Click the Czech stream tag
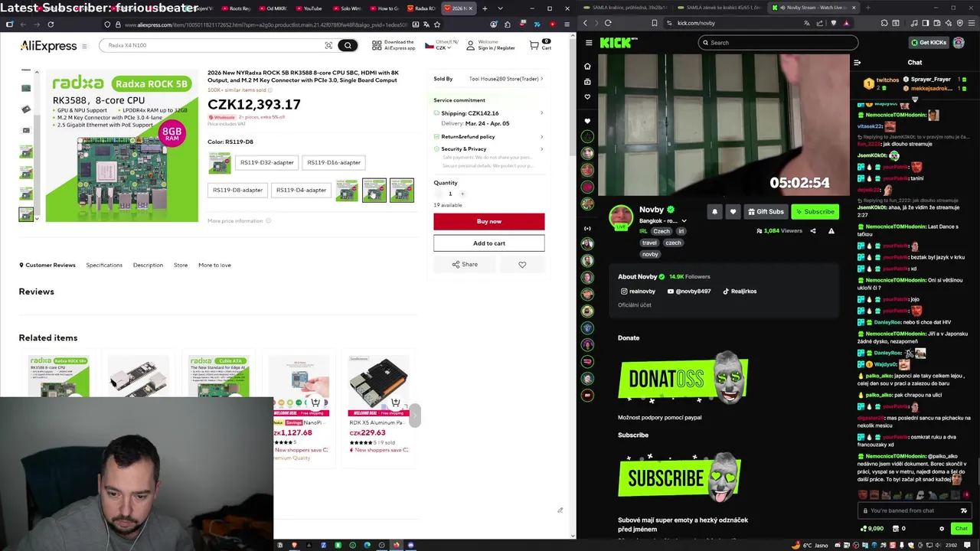 [x=661, y=231]
